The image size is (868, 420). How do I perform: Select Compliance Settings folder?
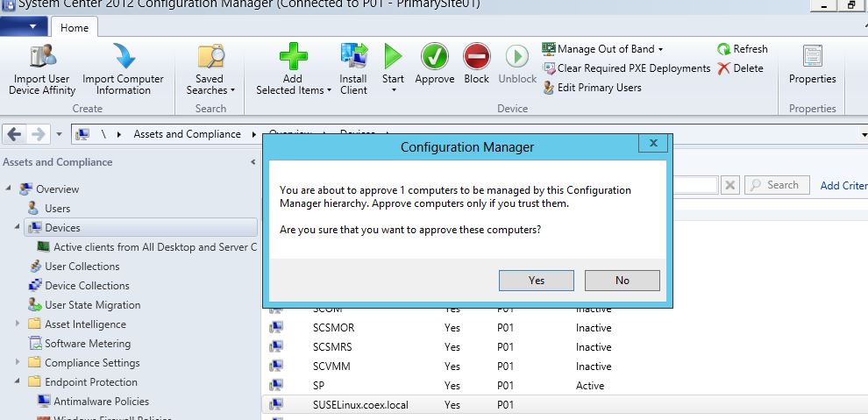coord(92,363)
